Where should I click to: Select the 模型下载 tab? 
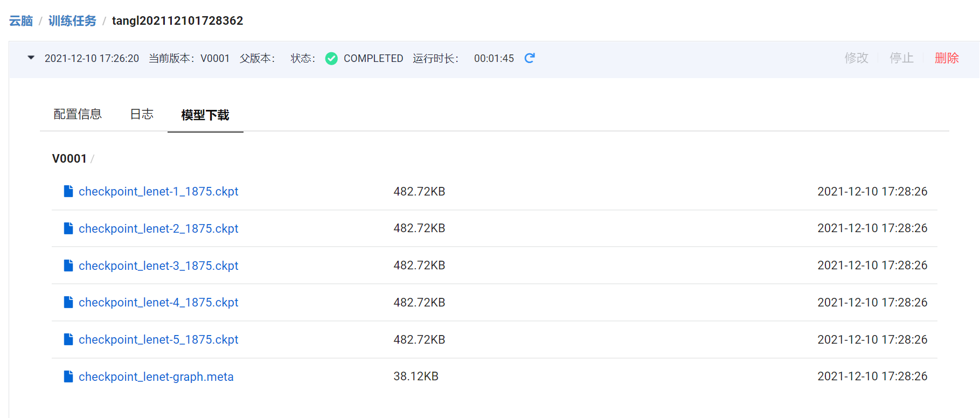click(205, 115)
